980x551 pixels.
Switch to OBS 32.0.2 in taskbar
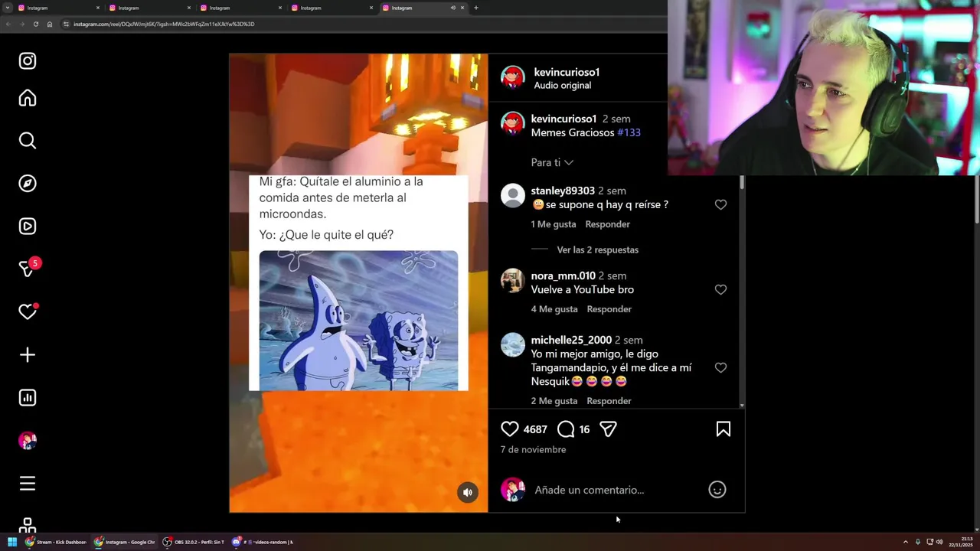(x=194, y=542)
